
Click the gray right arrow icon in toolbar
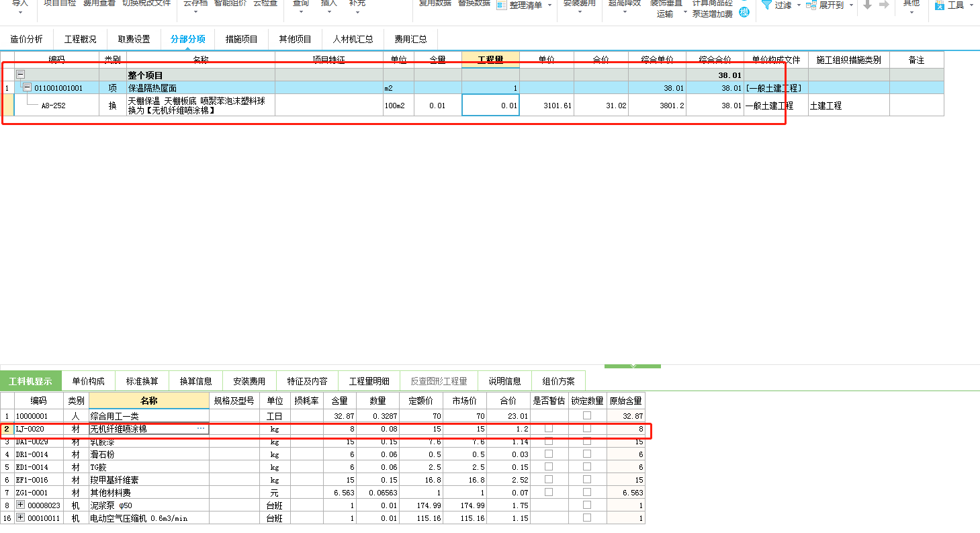click(x=884, y=4)
